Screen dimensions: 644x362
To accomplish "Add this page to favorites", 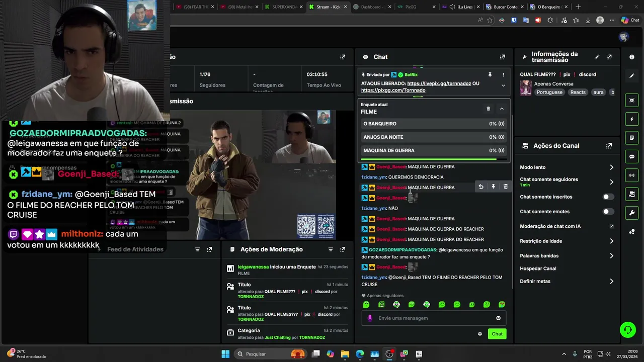I will click(x=490, y=20).
